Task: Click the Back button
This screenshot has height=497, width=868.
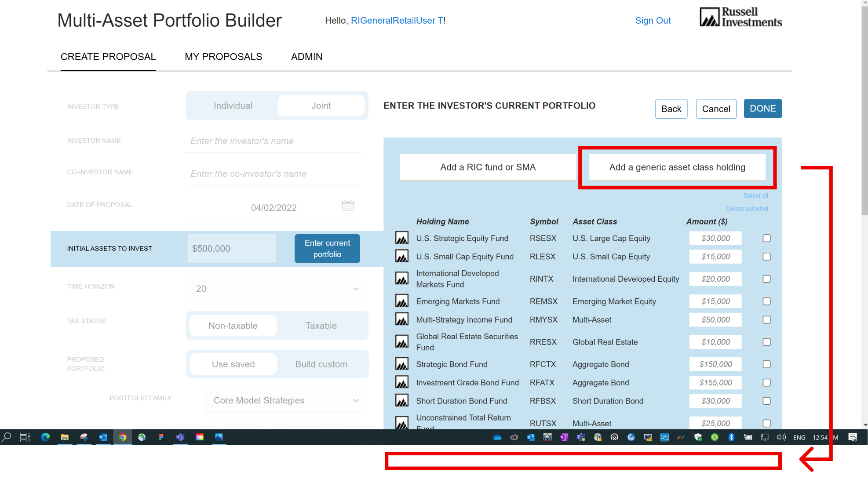Action: coord(671,109)
